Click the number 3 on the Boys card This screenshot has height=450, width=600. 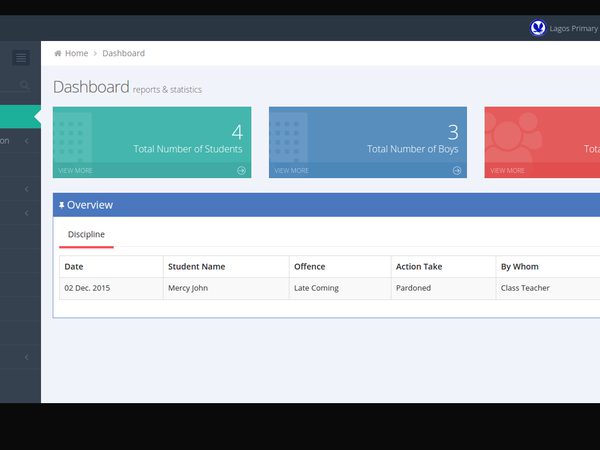453,132
